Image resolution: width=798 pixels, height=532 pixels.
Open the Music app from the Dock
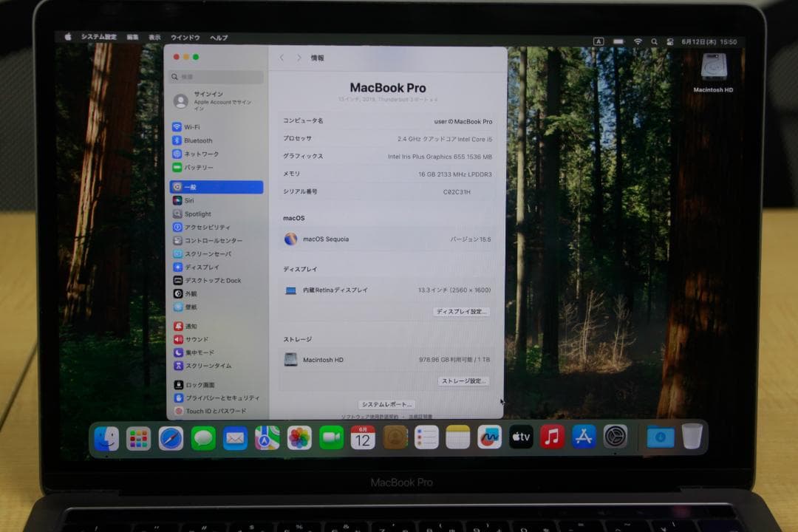(x=551, y=437)
